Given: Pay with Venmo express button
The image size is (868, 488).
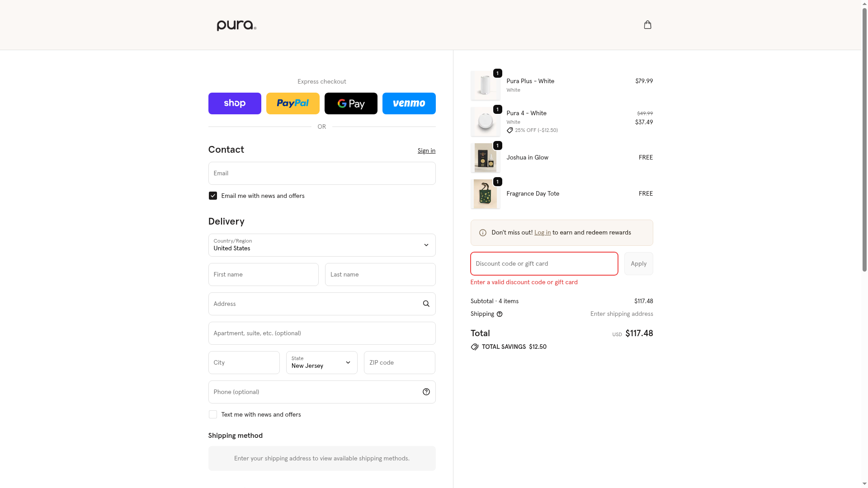Looking at the screenshot, I should 409,103.
